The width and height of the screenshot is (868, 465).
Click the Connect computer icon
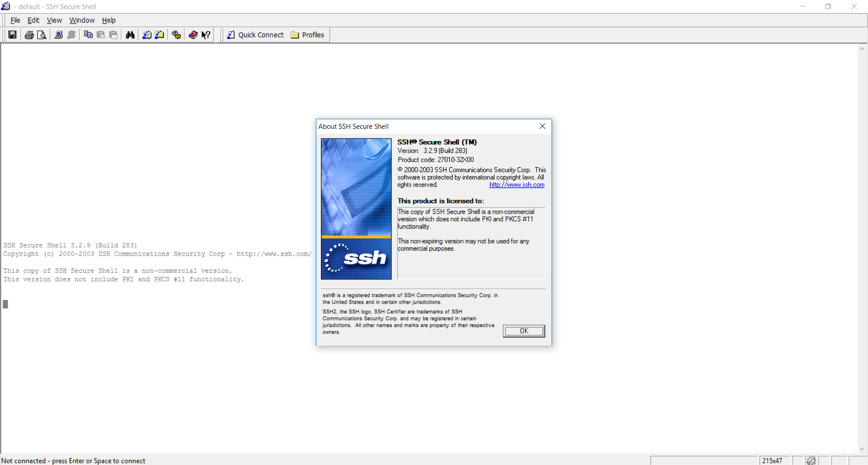[x=58, y=35]
